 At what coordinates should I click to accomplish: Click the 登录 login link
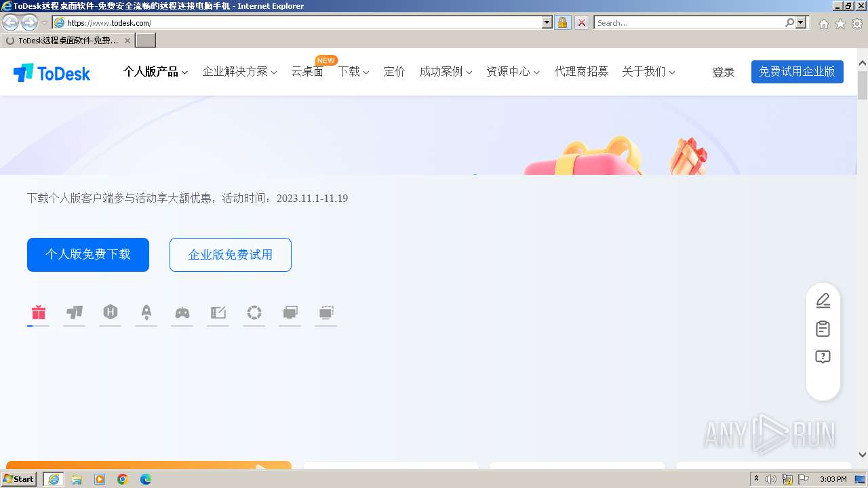coord(723,72)
